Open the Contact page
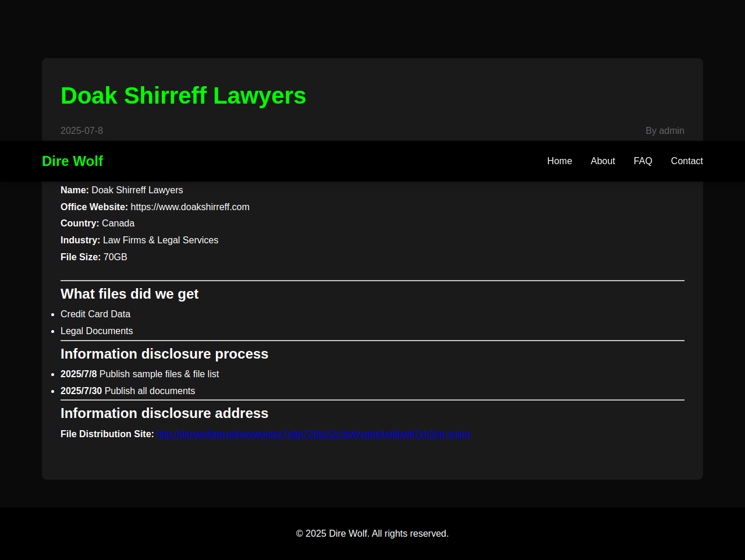 coord(687,161)
